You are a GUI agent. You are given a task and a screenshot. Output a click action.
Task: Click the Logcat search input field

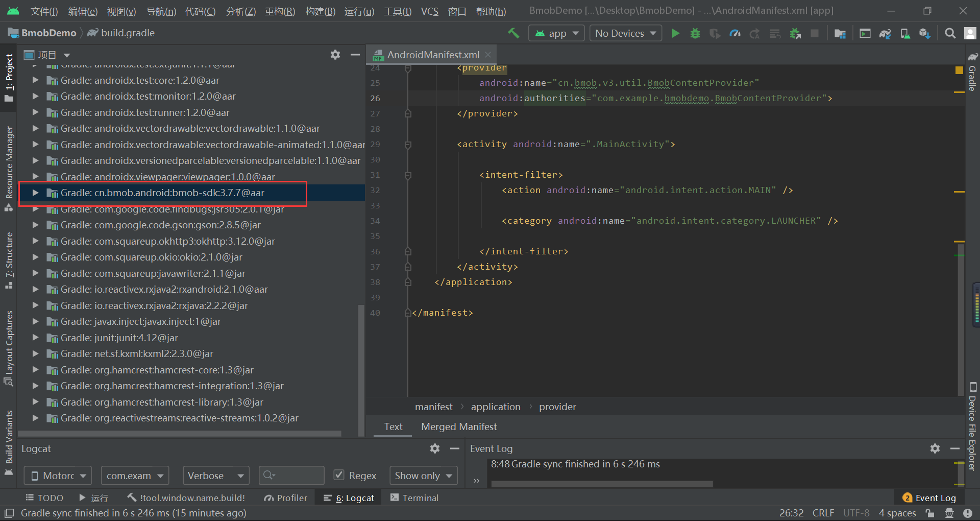[x=291, y=475]
